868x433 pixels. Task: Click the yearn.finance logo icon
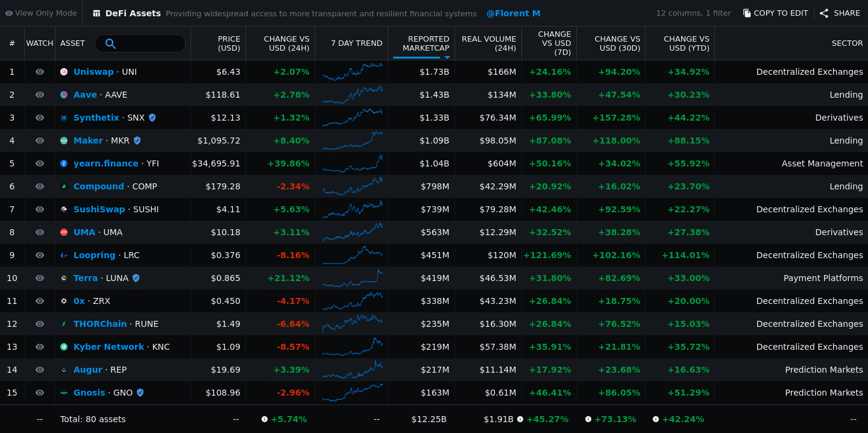point(64,163)
